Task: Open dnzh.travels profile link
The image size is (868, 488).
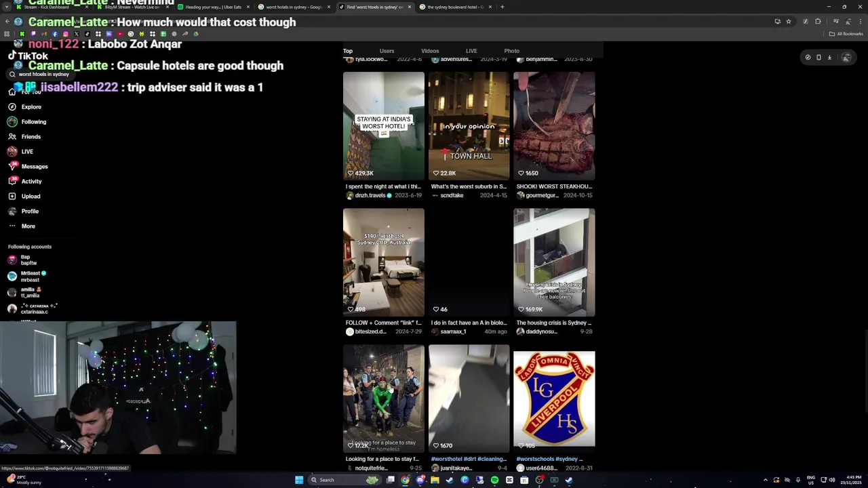Action: 370,195
